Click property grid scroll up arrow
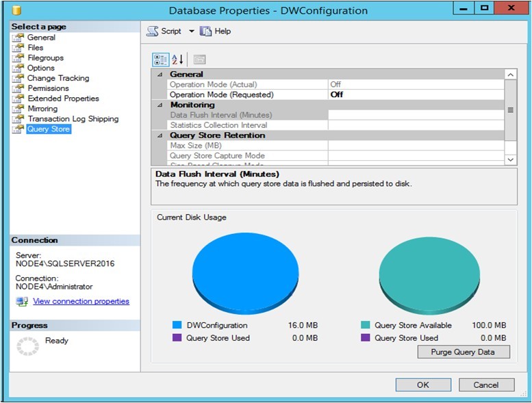This screenshot has width=532, height=403. 511,75
